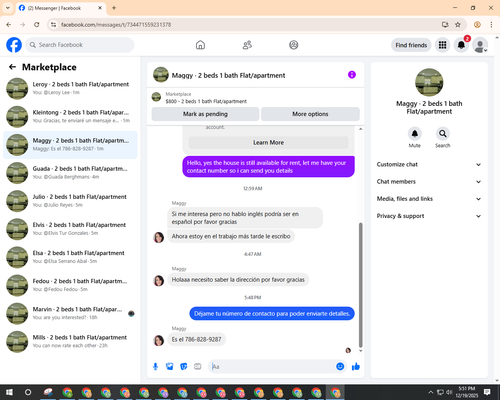Open a new Chrome tab
500x400 pixels.
click(x=114, y=8)
